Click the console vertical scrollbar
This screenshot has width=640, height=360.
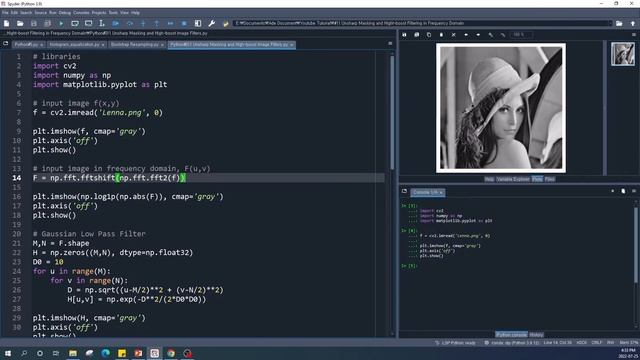tap(636, 245)
